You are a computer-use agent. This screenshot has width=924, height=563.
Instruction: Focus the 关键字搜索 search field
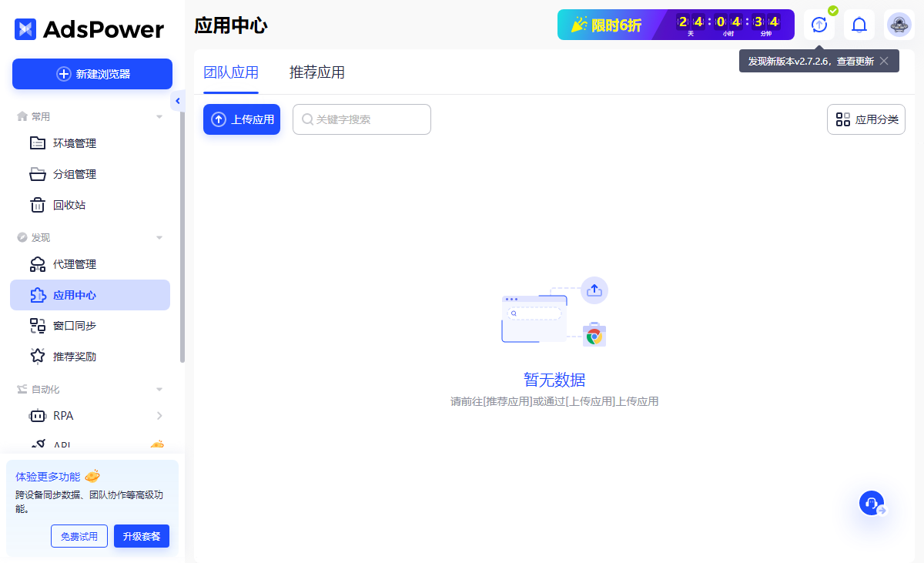point(370,119)
